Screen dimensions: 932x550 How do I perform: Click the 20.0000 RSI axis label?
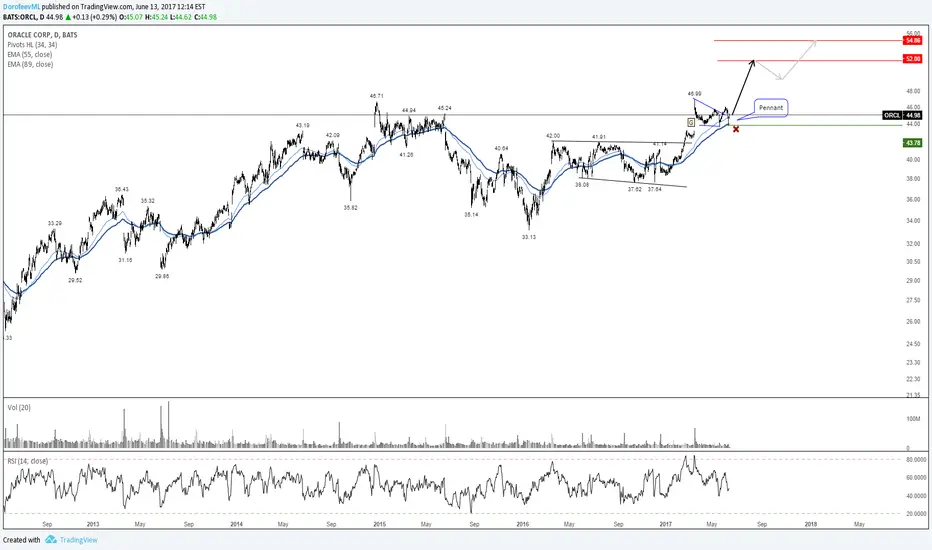[916, 514]
